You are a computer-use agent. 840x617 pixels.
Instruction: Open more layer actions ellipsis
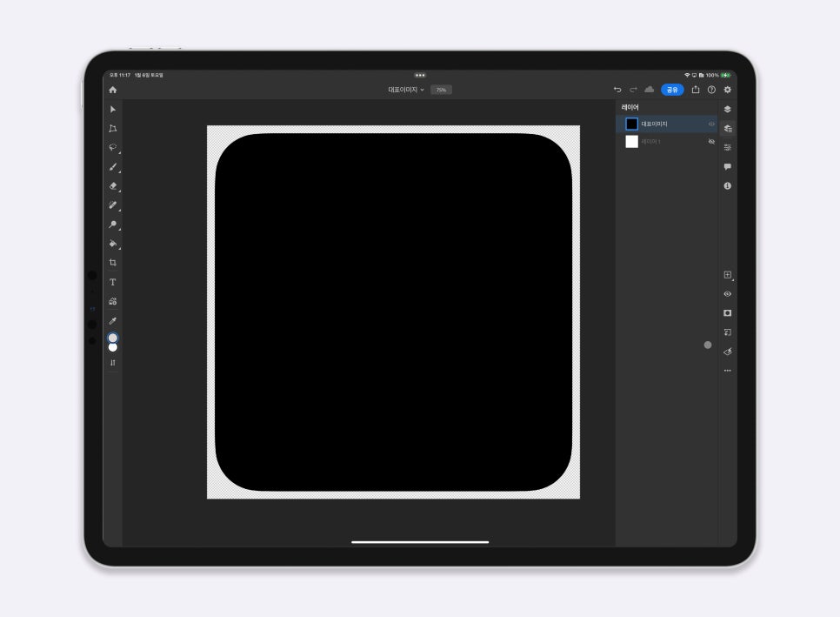728,371
